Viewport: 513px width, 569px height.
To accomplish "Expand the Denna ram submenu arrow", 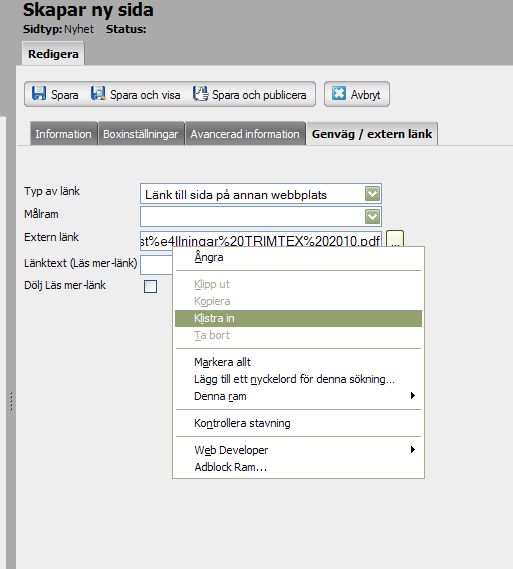I will 413,396.
